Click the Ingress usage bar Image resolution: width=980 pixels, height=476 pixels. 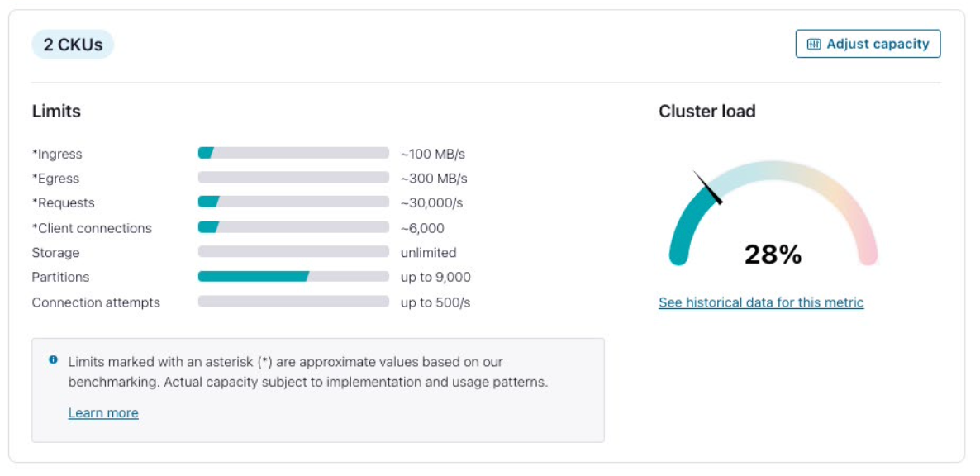(x=293, y=153)
